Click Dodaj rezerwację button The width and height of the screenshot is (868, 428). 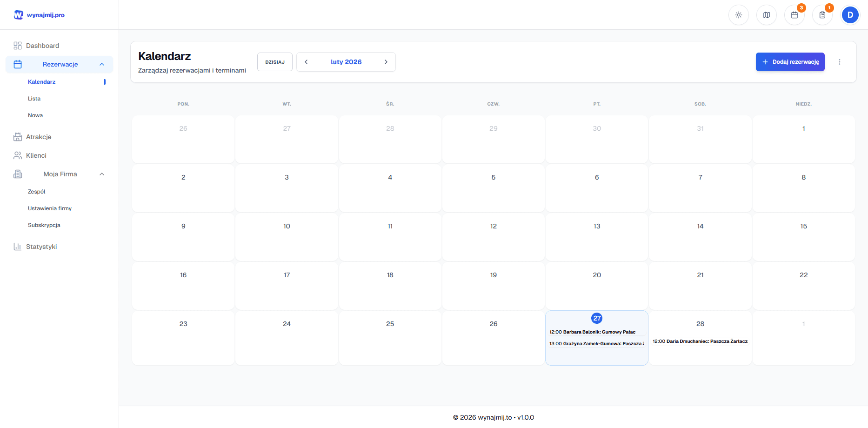(x=790, y=62)
